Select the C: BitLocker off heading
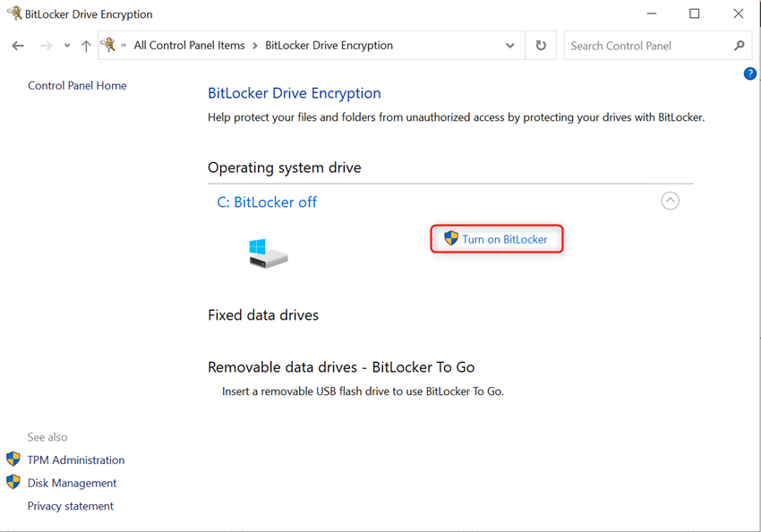 click(x=267, y=202)
